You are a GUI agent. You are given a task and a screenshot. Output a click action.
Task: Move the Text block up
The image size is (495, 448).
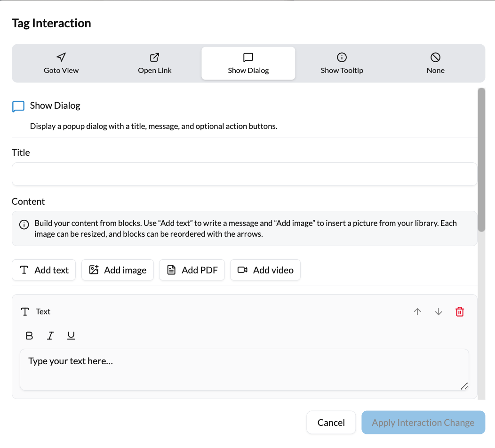point(417,312)
